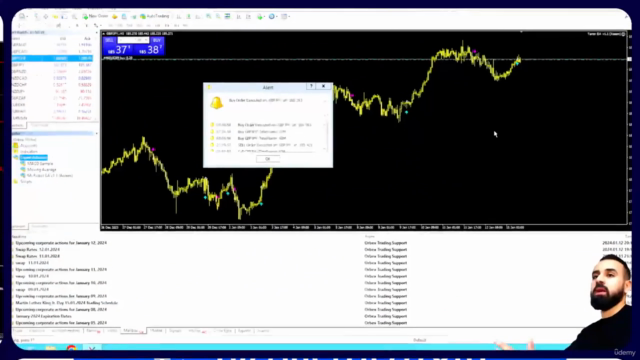Click Chrome icon in Windows taskbar

[x=71, y=348]
